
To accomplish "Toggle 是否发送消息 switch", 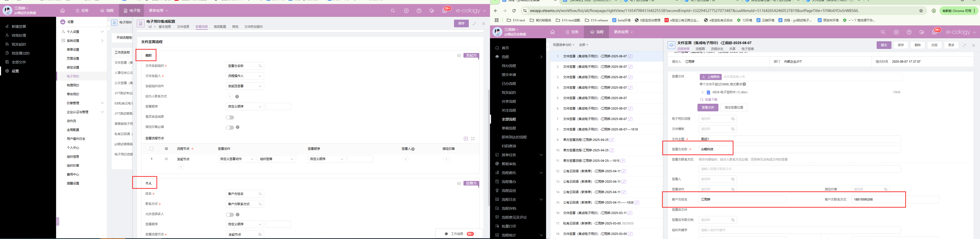I will pos(230,117).
